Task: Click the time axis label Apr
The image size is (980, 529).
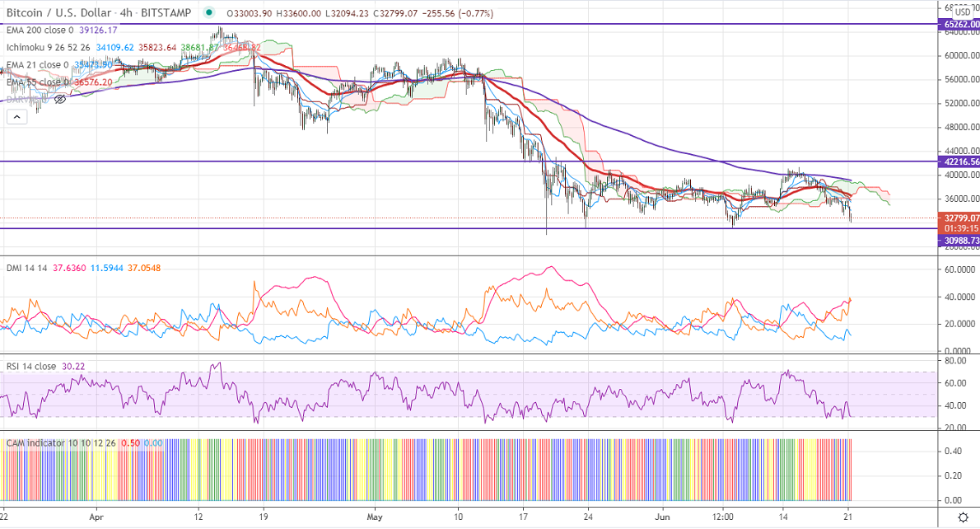Action: (x=96, y=517)
